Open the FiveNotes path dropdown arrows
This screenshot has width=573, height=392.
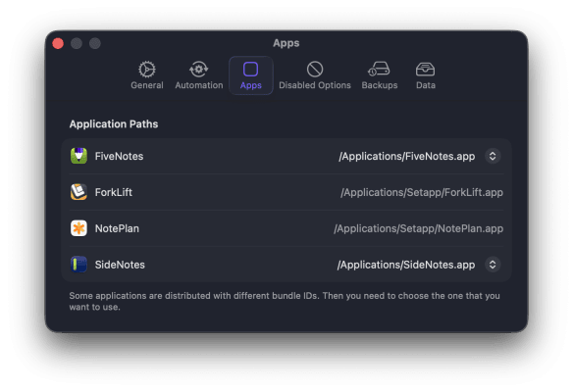click(x=493, y=156)
